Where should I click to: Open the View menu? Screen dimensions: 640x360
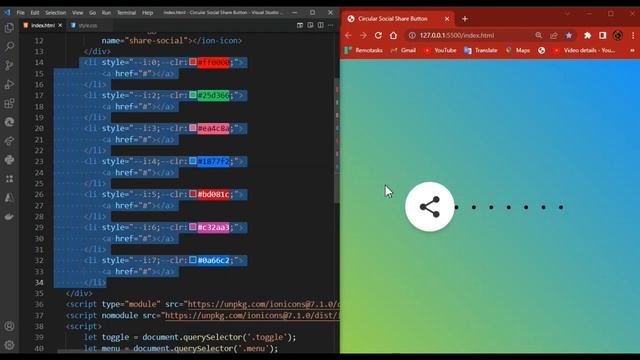tap(78, 13)
